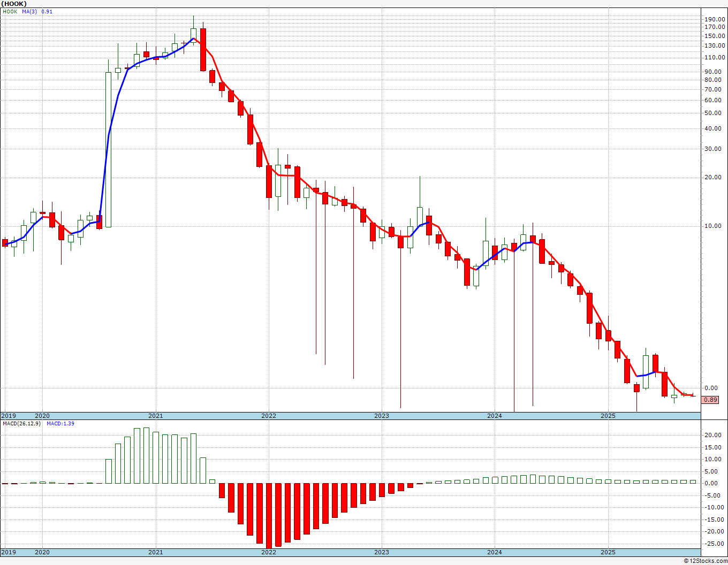Select 2024 on the price chart time axis

[x=495, y=416]
